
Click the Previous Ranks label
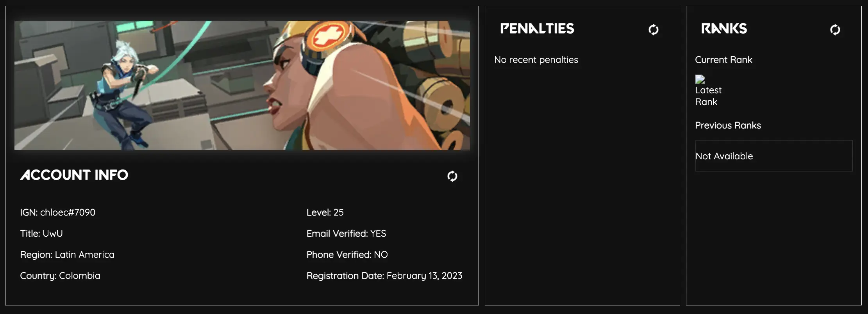(728, 125)
